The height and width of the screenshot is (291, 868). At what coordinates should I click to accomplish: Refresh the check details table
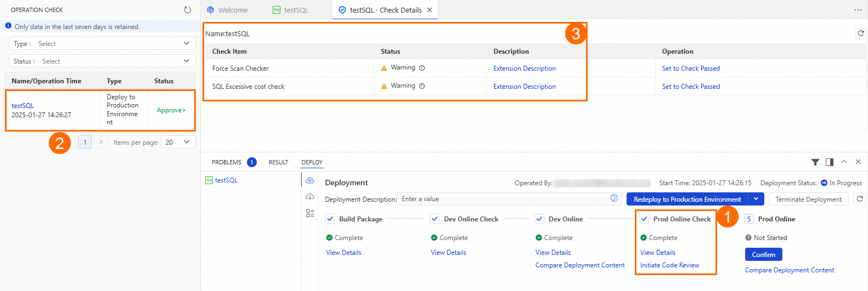coord(861,33)
